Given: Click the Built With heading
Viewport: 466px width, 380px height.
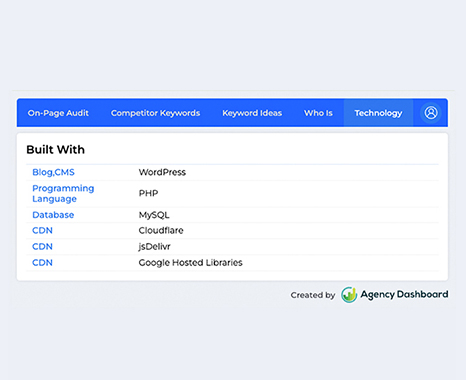Looking at the screenshot, I should tap(55, 150).
